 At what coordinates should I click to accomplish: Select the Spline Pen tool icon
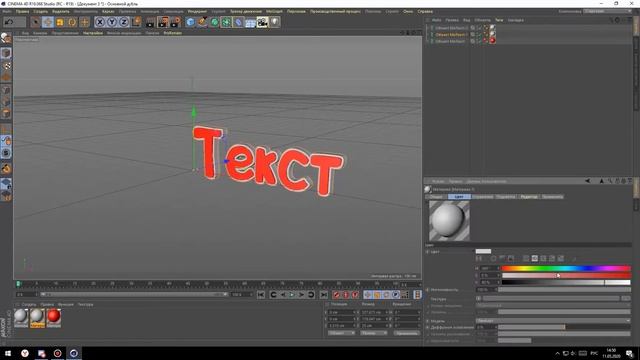point(202,22)
